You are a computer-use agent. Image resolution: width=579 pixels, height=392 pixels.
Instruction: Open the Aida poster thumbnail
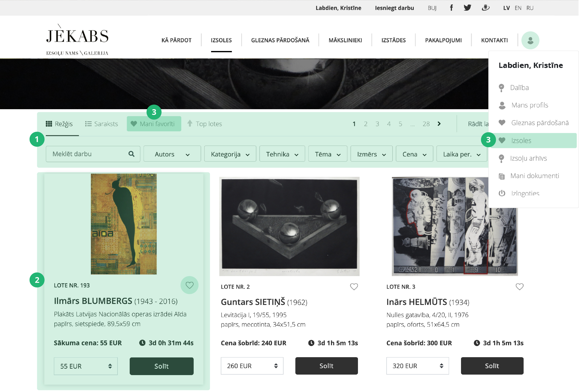tap(124, 224)
